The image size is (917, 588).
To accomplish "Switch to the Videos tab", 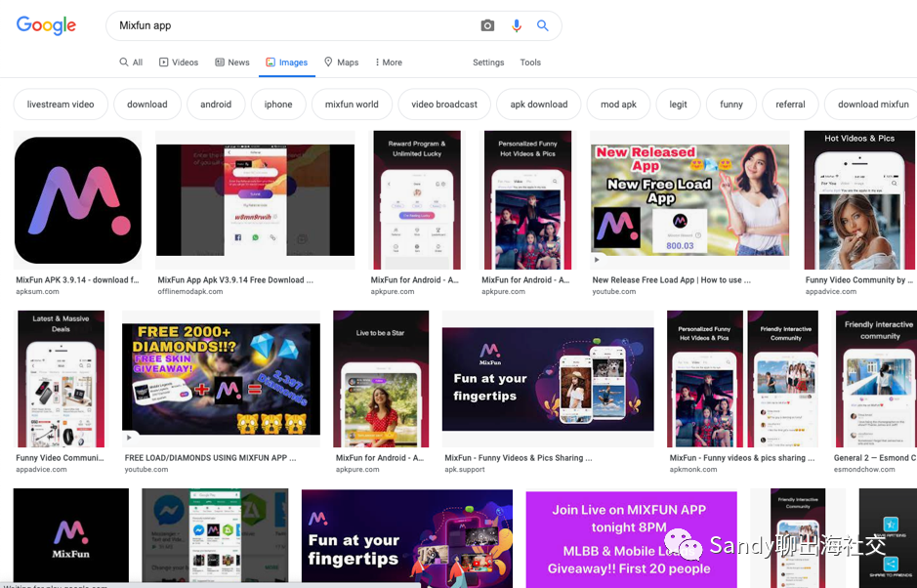I will point(179,62).
